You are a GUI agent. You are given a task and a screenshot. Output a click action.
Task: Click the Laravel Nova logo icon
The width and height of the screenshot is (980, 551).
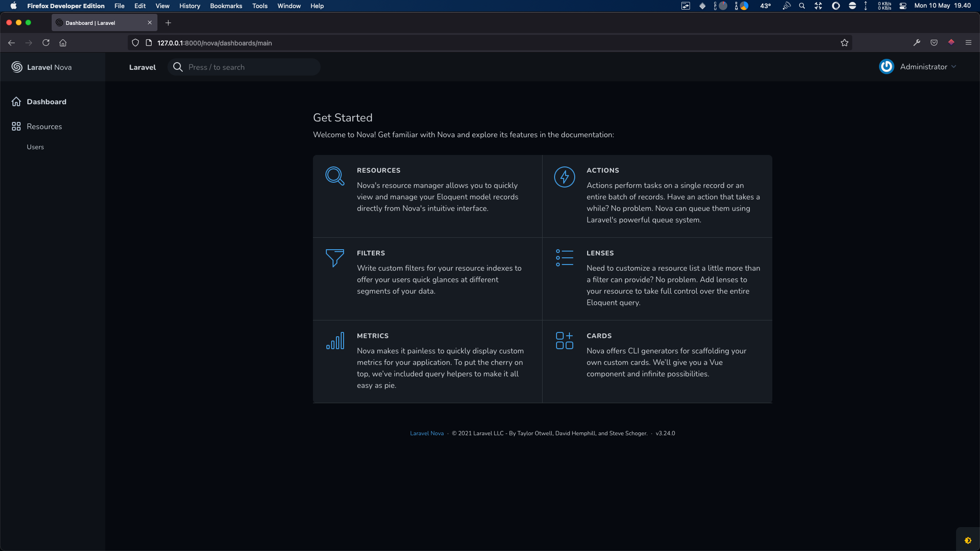[17, 67]
